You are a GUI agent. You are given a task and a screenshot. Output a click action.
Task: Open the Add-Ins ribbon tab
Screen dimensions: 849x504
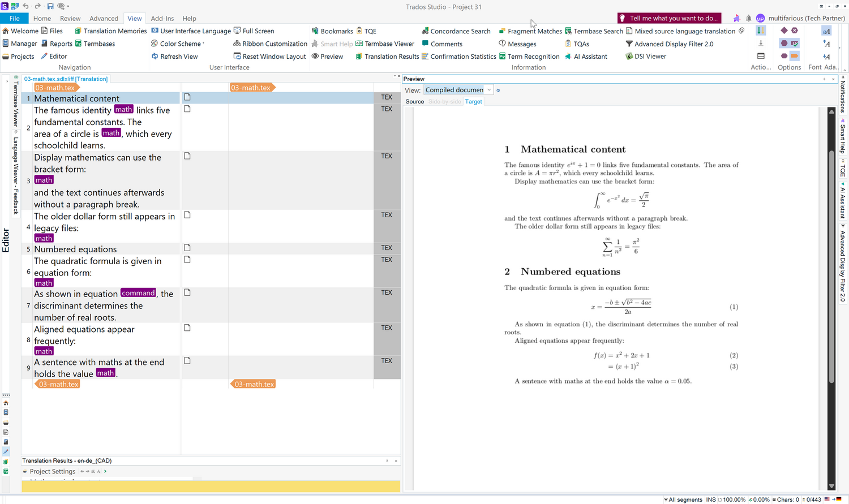tap(162, 18)
